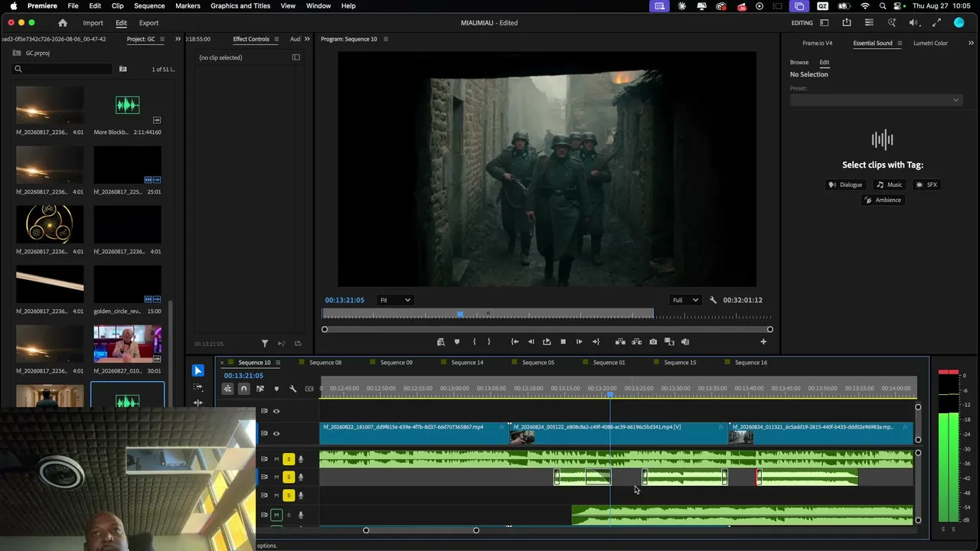This screenshot has height=551, width=980.
Task: Open the Frame.io V4 tab
Action: pos(818,43)
